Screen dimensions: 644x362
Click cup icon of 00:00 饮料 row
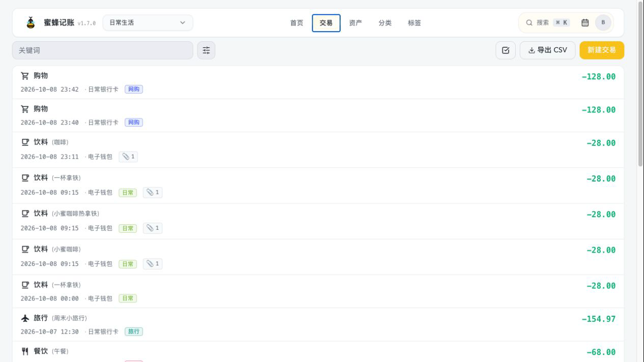[25, 285]
